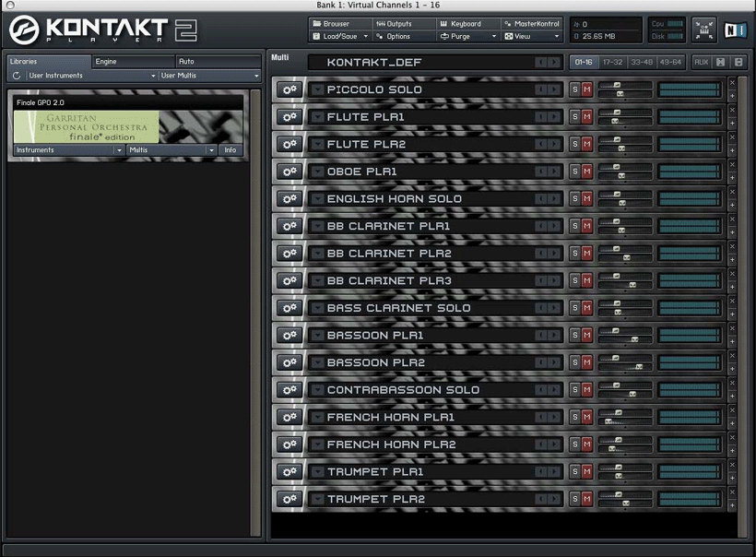The width and height of the screenshot is (756, 557).
Task: Open the Purge dropdown menu
Action: [x=468, y=36]
